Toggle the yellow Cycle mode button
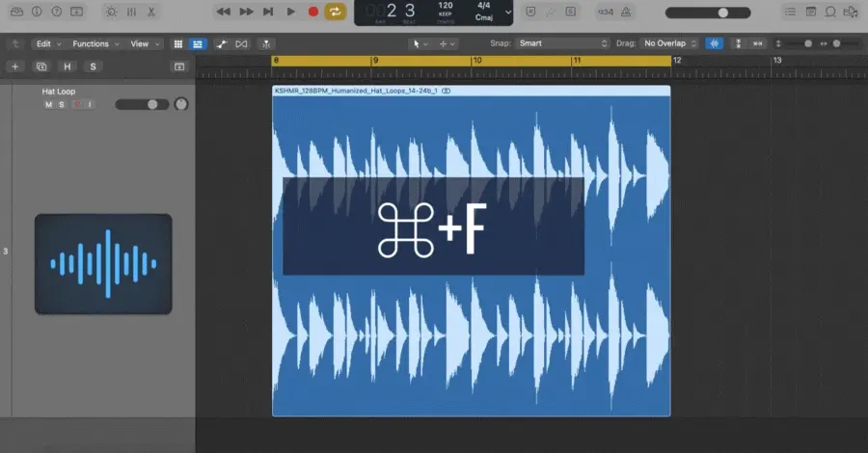 point(335,12)
